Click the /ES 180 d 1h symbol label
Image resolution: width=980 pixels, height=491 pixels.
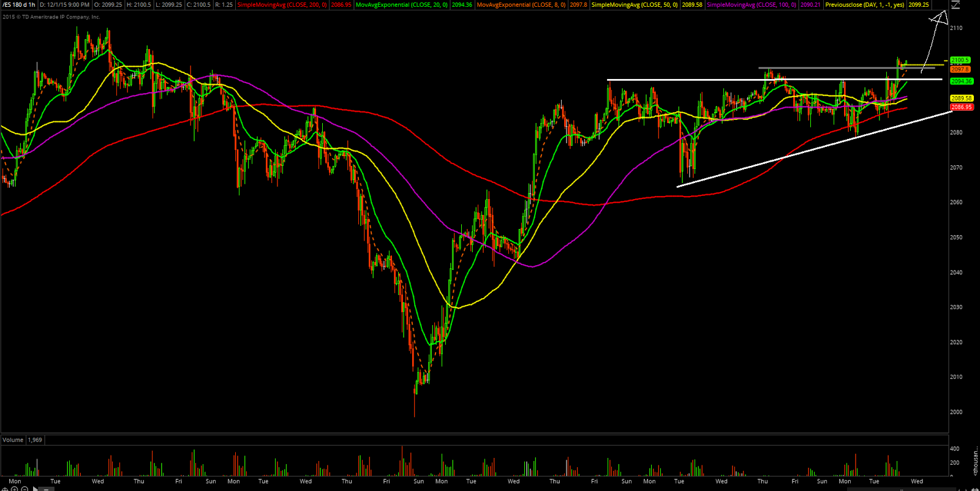tap(19, 4)
